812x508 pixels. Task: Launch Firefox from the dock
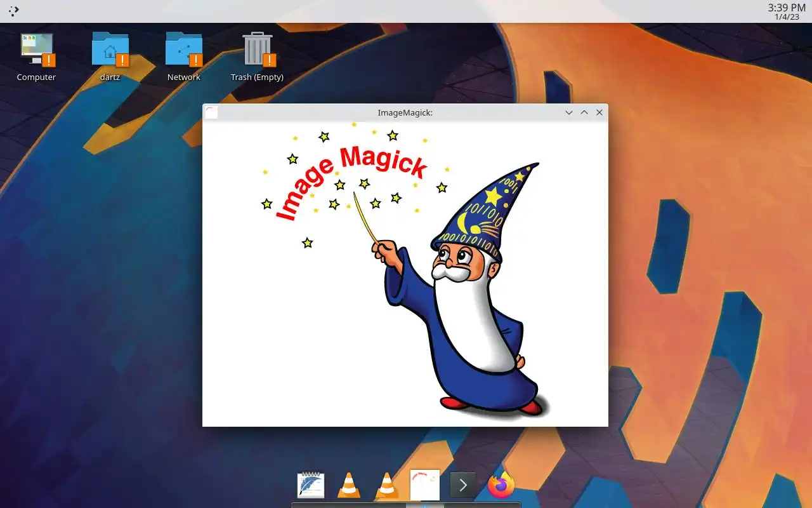[x=501, y=486]
